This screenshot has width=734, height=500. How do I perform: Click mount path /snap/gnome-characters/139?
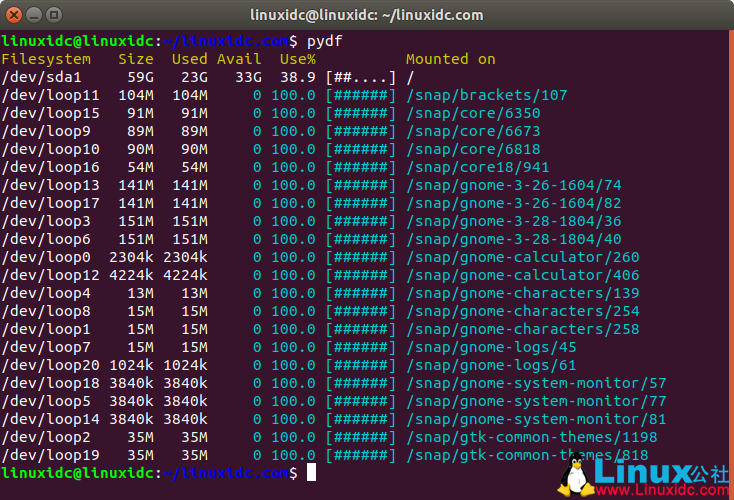tap(522, 294)
